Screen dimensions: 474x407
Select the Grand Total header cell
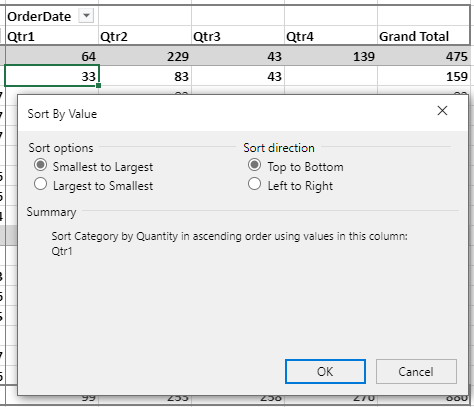[424, 36]
